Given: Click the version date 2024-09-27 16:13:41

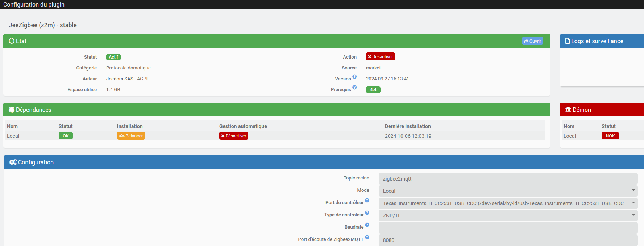Looking at the screenshot, I should click(x=387, y=79).
